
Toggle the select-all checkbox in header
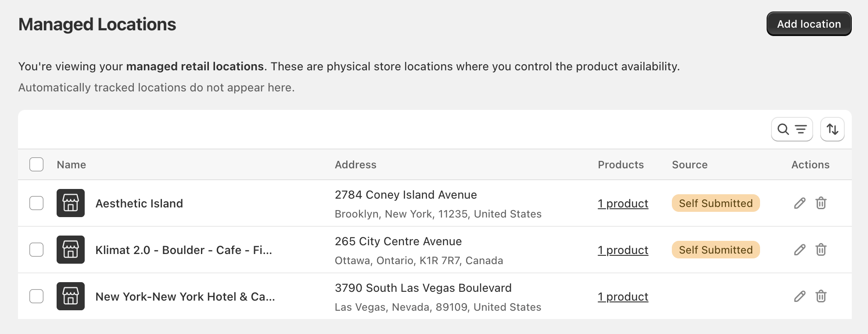coord(36,164)
